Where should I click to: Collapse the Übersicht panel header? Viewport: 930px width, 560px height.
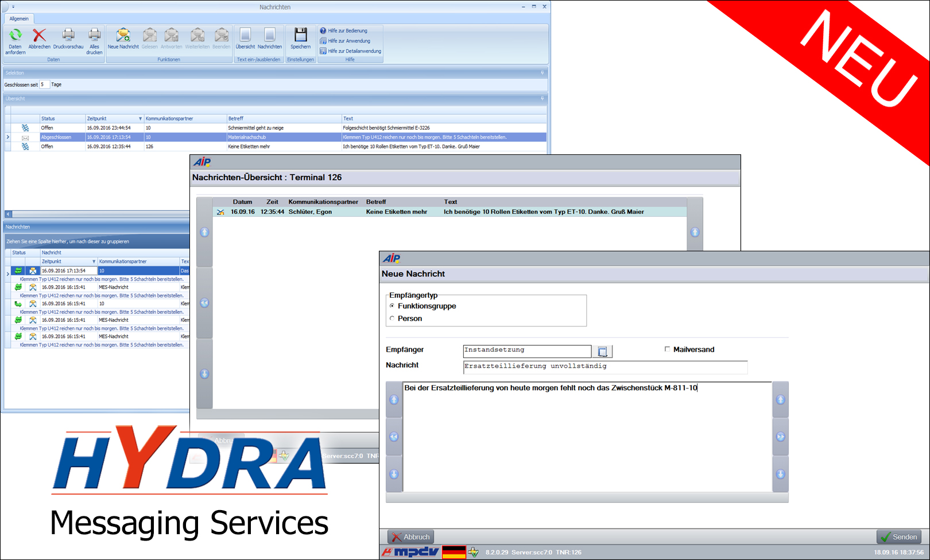[542, 98]
